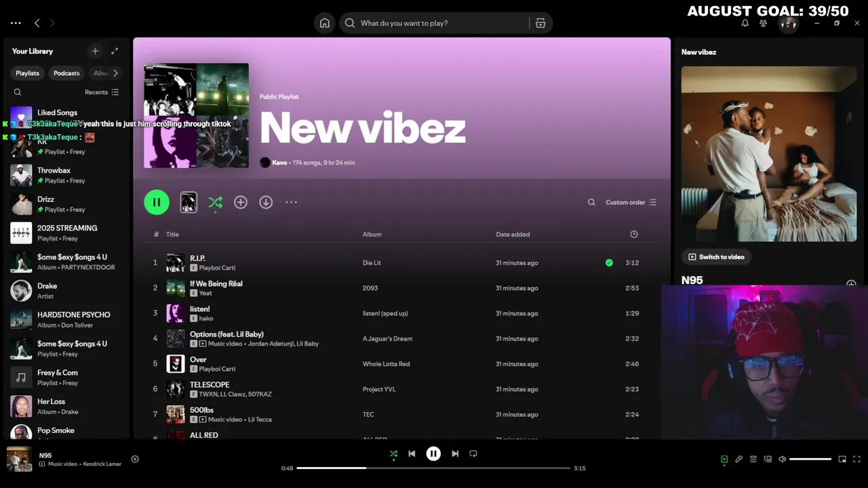Open Connect to a device
This screenshot has height=488, width=868.
[768, 459]
